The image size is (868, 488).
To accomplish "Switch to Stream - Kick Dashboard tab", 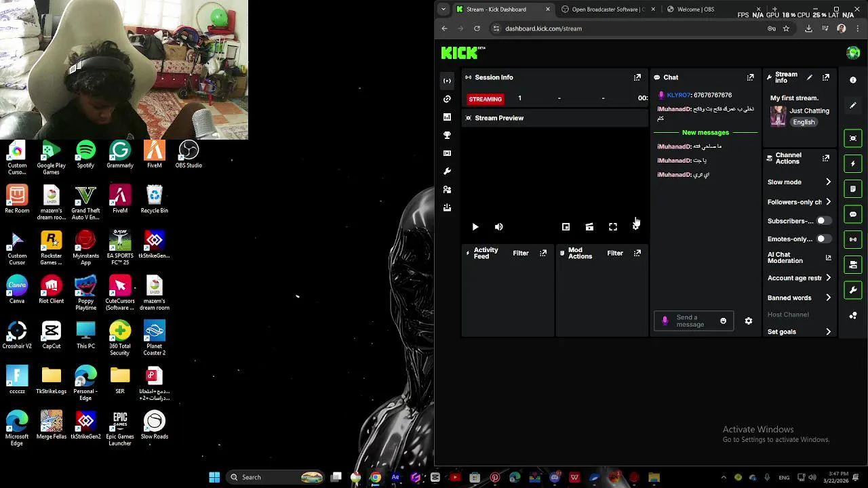I will (x=504, y=9).
